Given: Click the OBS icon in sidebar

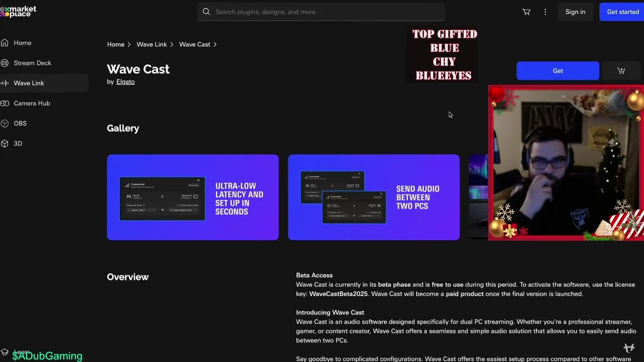Looking at the screenshot, I should click(x=5, y=123).
